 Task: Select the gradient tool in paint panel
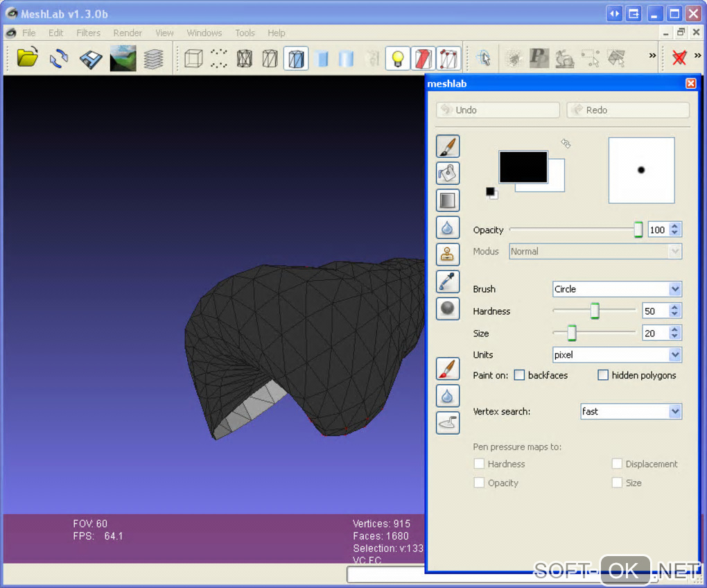(448, 200)
